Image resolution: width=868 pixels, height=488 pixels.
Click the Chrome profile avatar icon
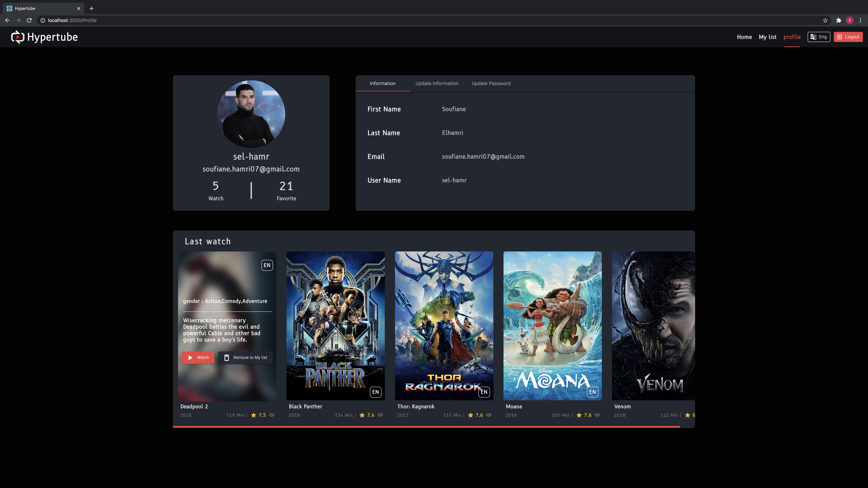(x=850, y=21)
